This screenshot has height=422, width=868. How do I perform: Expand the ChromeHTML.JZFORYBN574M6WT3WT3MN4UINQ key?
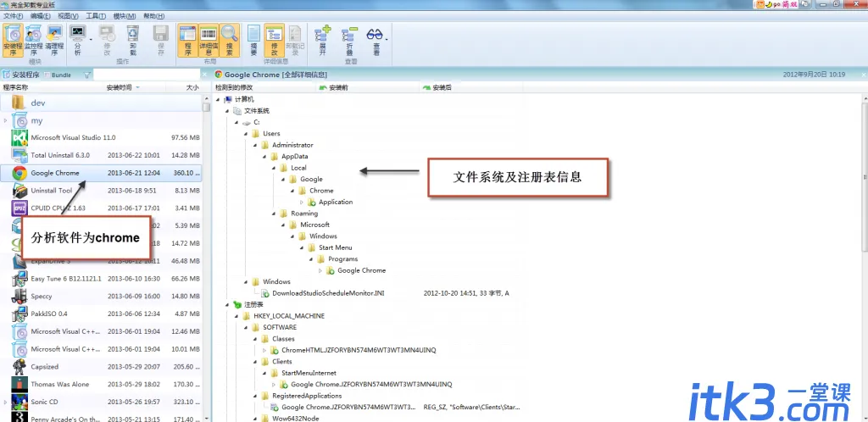(x=264, y=350)
